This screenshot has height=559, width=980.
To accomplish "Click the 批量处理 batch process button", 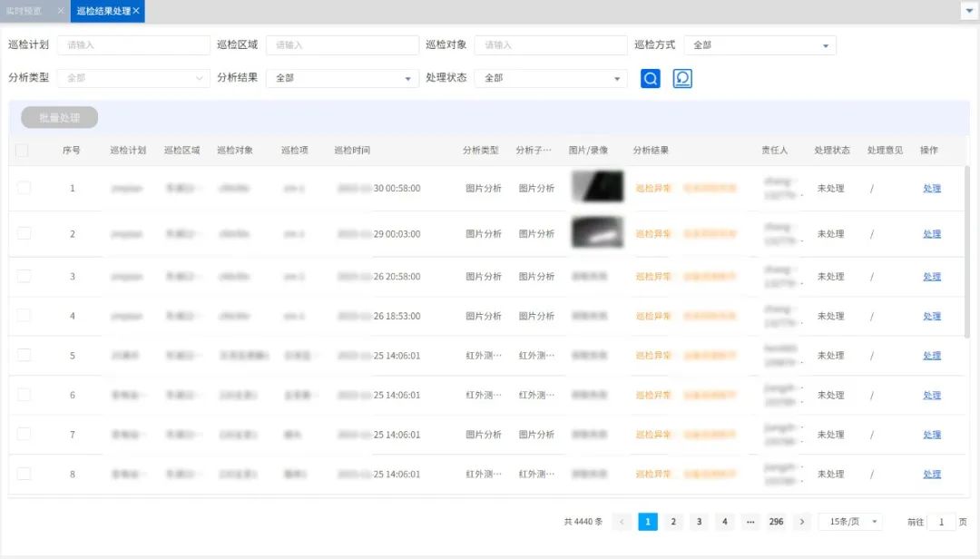I will click(x=60, y=118).
